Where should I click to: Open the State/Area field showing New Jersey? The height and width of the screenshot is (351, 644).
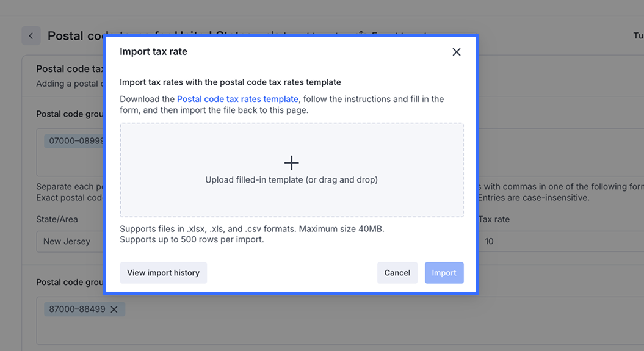tap(67, 241)
